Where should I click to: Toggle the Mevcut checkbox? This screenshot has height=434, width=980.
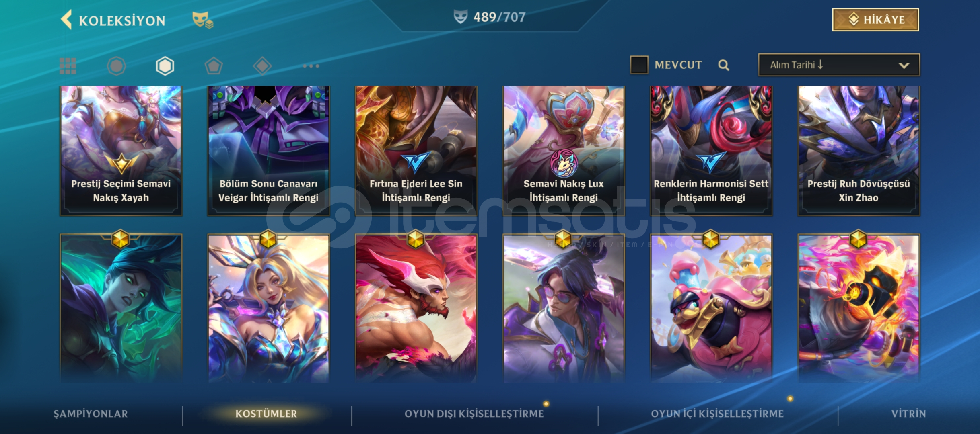click(639, 65)
